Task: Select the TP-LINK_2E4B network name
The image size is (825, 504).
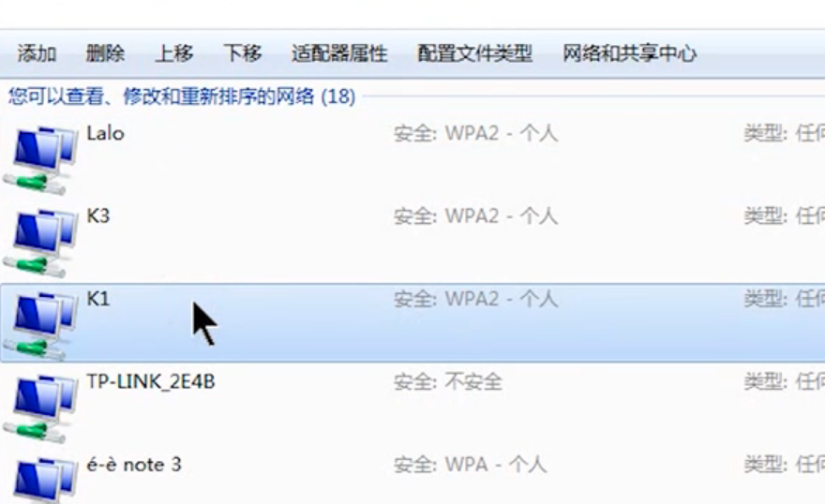Action: point(151,381)
